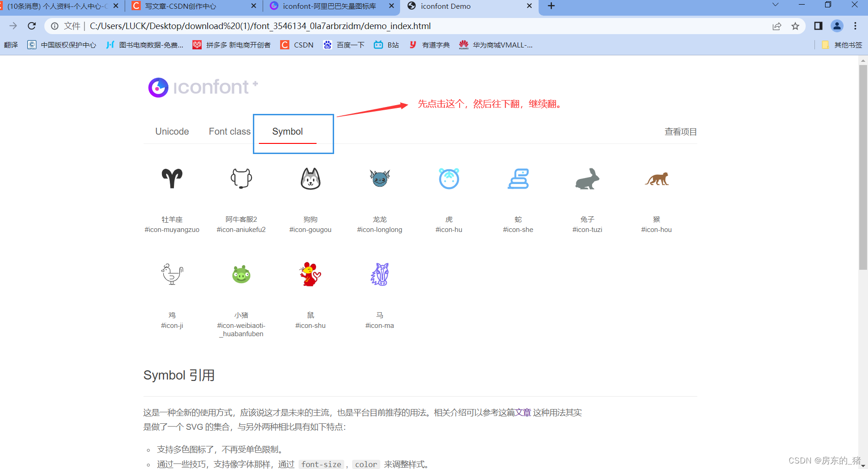
Task: Switch to the Font class tab
Action: (230, 131)
